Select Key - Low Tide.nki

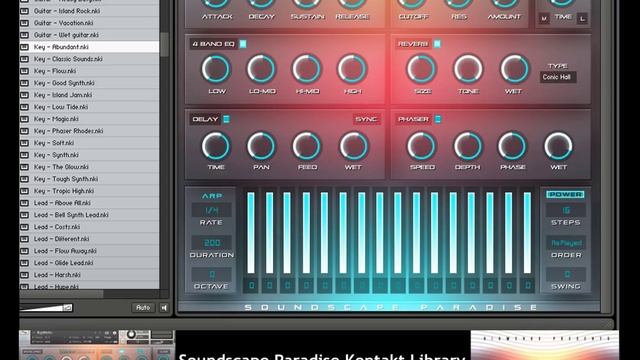pos(89,107)
